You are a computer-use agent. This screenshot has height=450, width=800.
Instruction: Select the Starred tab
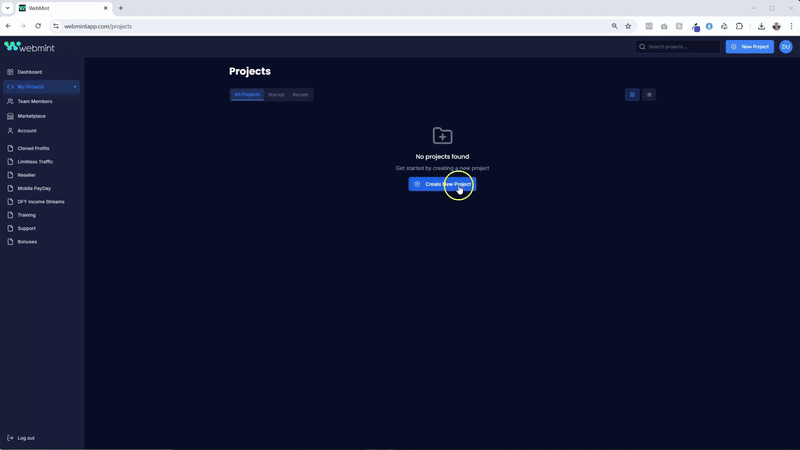pyautogui.click(x=276, y=95)
